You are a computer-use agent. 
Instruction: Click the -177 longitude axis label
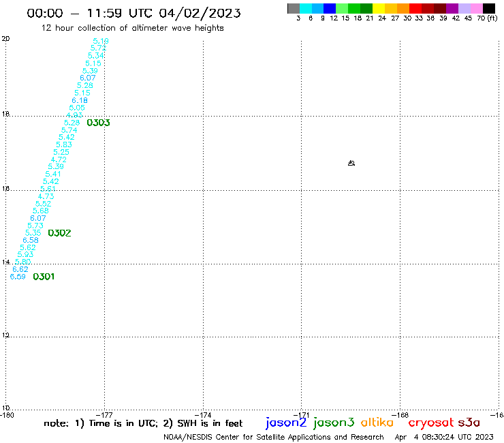105,415
